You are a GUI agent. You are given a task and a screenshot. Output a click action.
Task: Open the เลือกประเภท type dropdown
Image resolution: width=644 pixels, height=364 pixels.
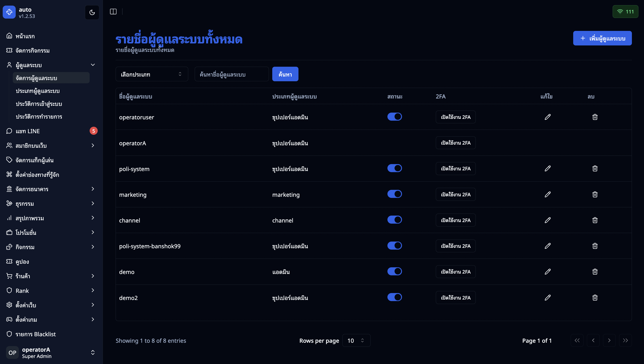[152, 74]
